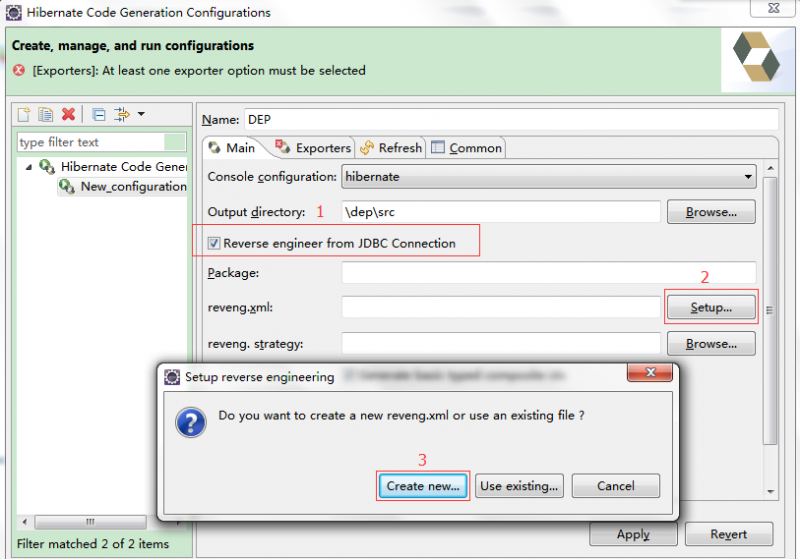Click the Hibernate logo in the header

click(757, 57)
